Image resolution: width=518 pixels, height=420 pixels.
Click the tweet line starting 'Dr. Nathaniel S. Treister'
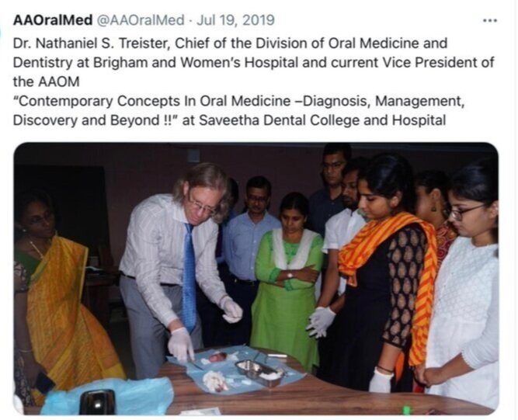(230, 43)
